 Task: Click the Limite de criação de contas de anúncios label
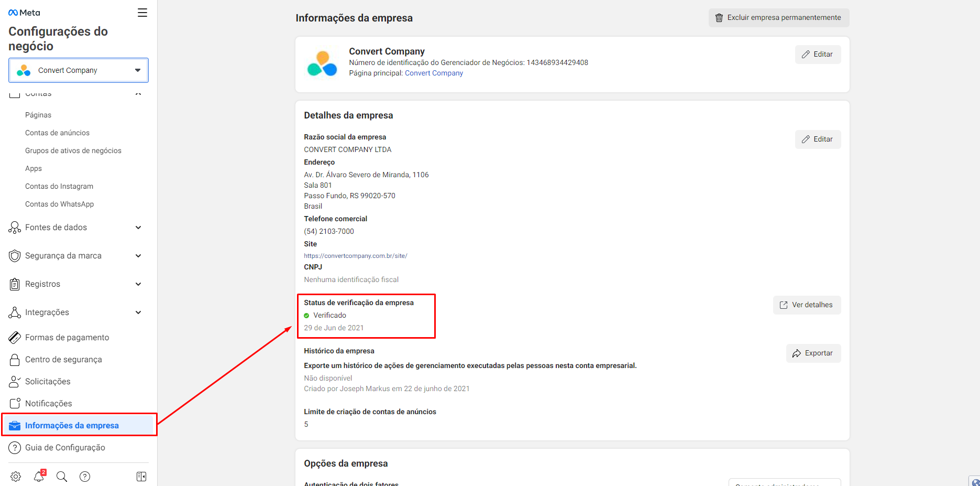(x=370, y=412)
